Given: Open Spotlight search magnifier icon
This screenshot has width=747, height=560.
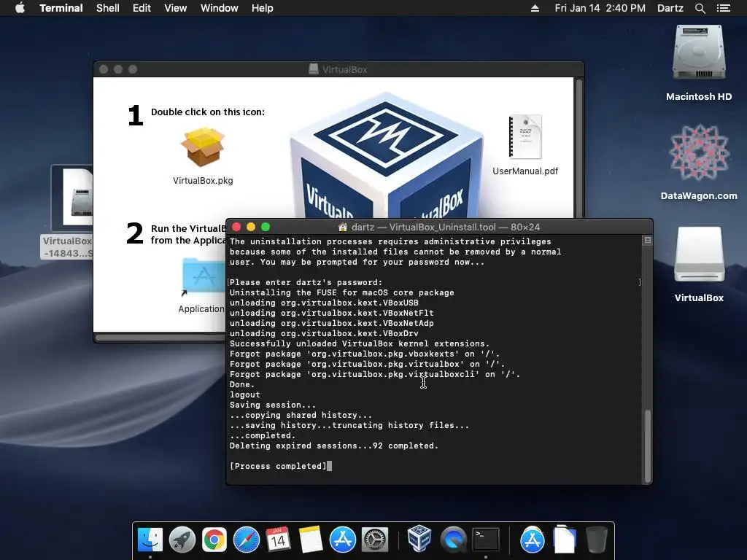Looking at the screenshot, I should (700, 8).
